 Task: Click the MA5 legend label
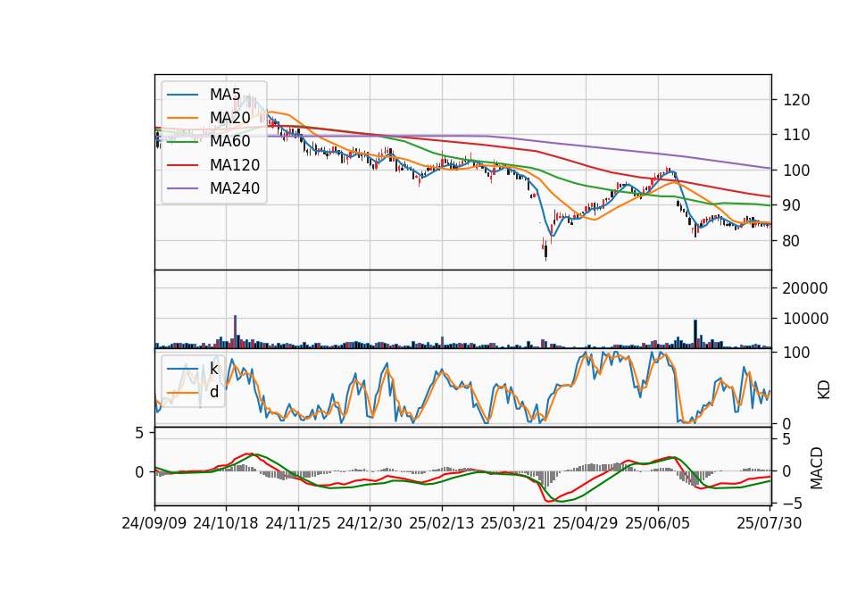click(x=225, y=95)
